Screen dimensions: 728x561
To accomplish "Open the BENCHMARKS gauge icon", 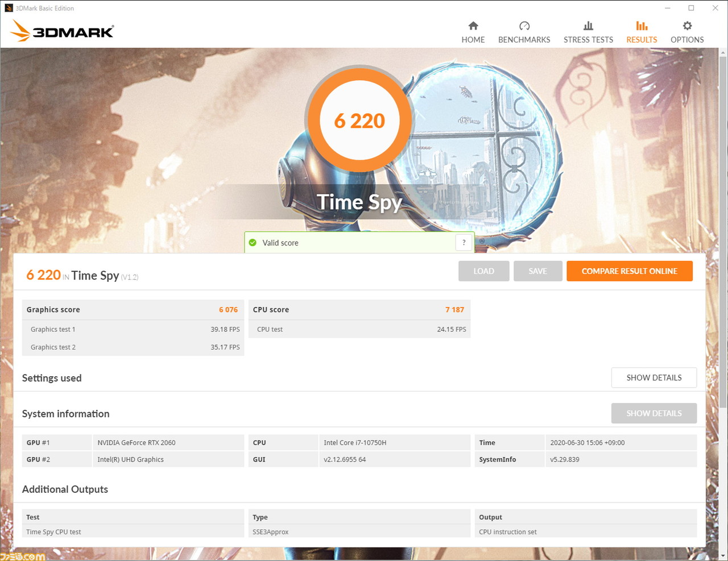I will click(524, 26).
